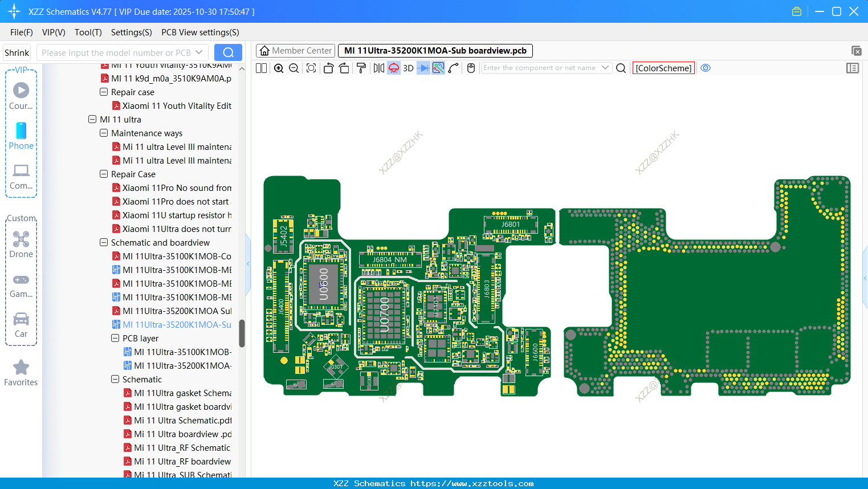Collapse the MI 11 ultra tree node
This screenshot has width=868, height=489.
92,119
